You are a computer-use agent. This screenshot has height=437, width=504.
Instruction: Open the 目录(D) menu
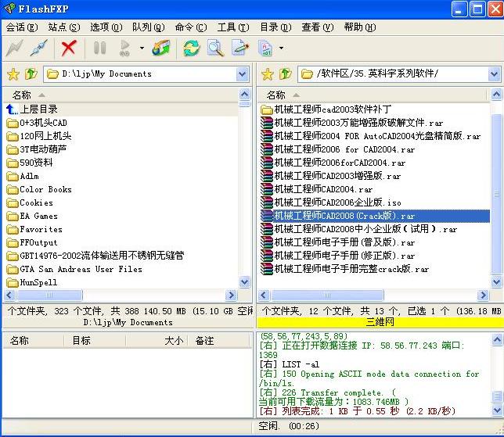click(x=275, y=27)
